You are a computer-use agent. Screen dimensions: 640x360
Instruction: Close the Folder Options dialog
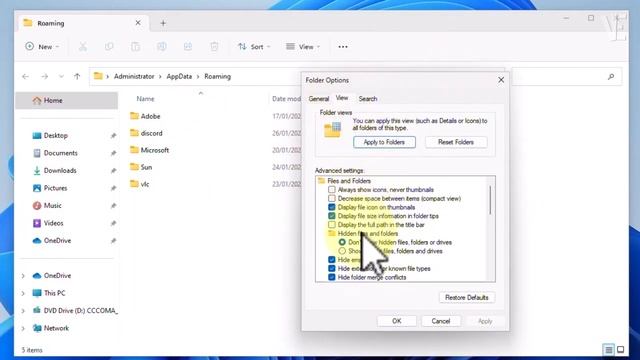point(501,80)
